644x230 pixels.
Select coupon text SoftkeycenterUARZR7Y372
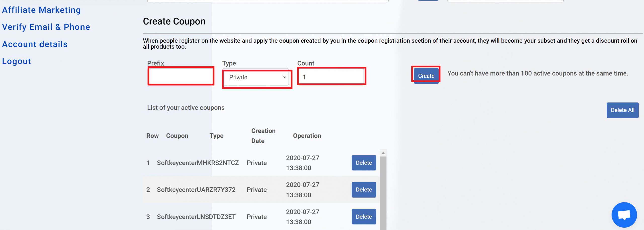point(196,190)
